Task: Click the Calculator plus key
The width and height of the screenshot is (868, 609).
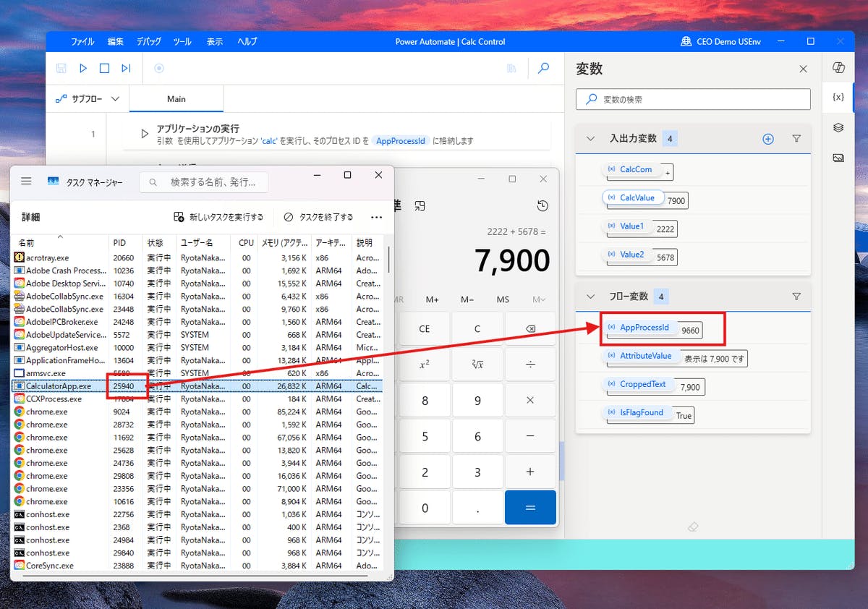Action: (530, 472)
